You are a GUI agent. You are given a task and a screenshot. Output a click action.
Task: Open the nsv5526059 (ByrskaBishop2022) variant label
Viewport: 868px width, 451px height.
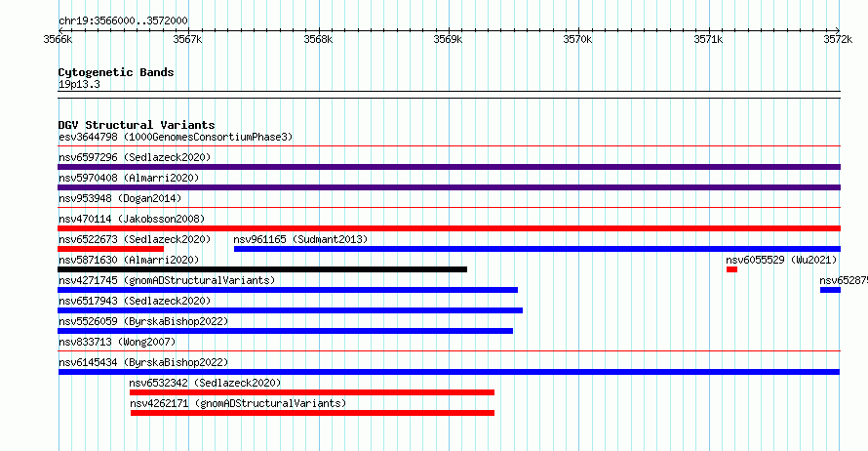(x=143, y=321)
